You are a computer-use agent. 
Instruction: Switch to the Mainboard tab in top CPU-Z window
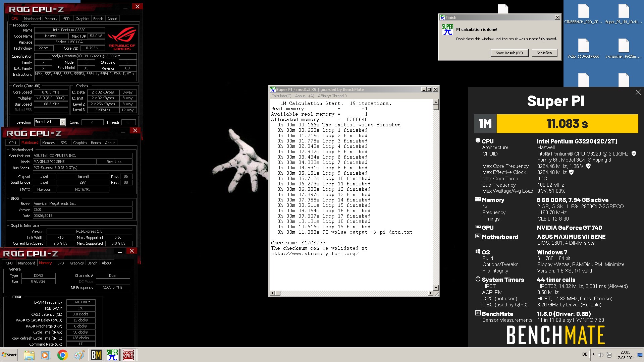click(x=32, y=19)
